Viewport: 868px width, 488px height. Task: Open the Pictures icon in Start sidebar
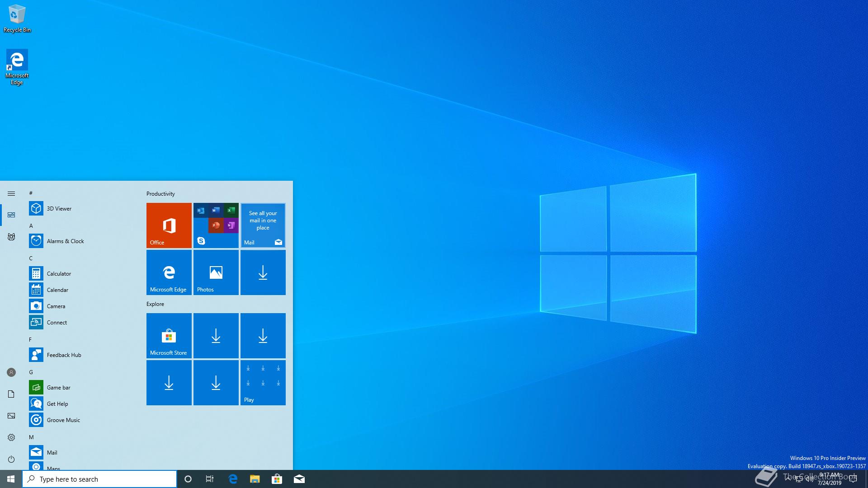[11, 416]
